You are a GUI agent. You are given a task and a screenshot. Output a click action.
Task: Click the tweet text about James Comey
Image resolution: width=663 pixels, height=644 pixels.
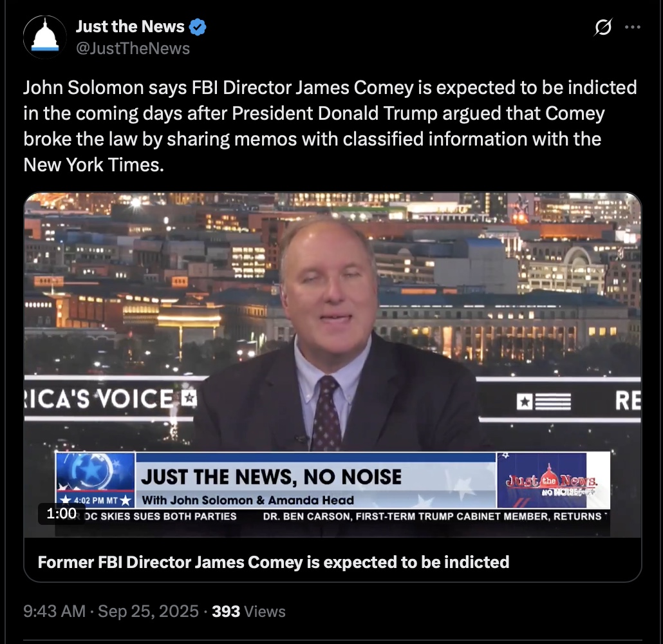point(330,126)
